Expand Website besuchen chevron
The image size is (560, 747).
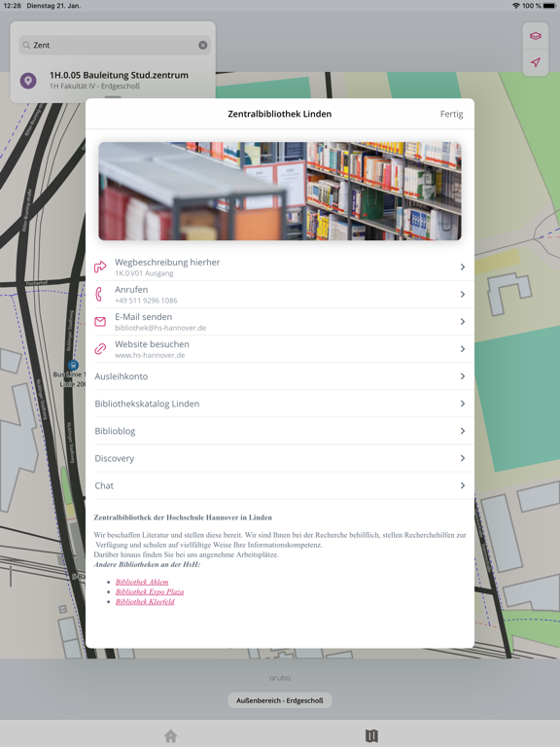(463, 349)
